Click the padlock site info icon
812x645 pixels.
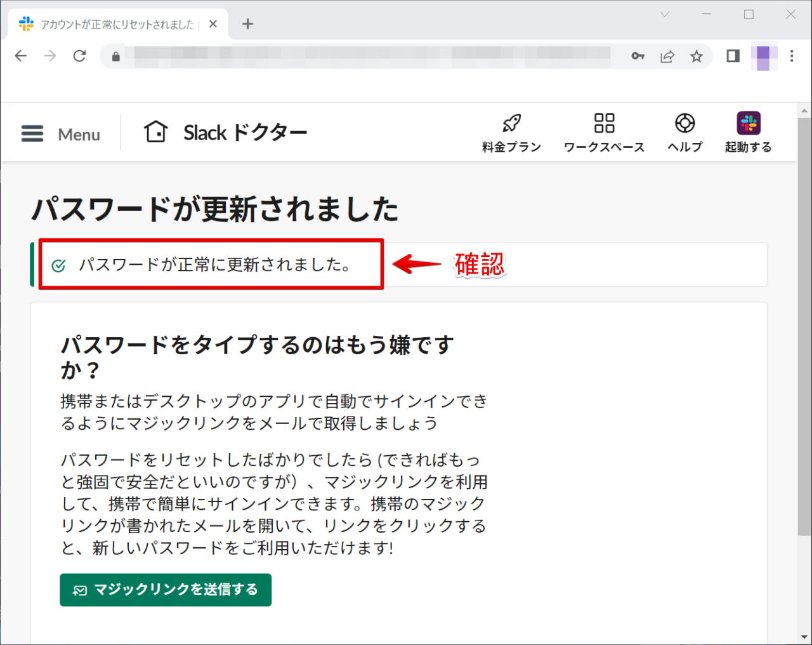click(115, 57)
